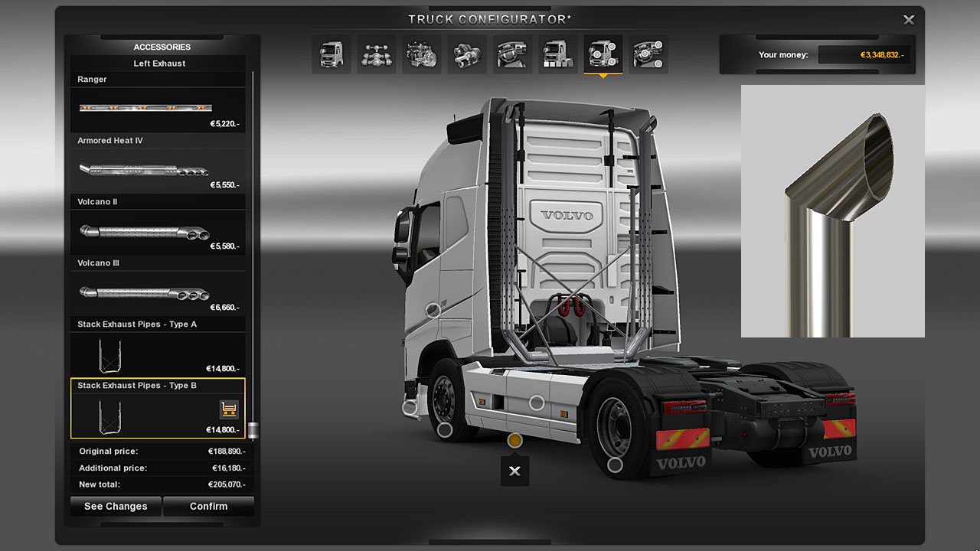Click the Left Exhaust header
980x551 pixels.
point(159,64)
